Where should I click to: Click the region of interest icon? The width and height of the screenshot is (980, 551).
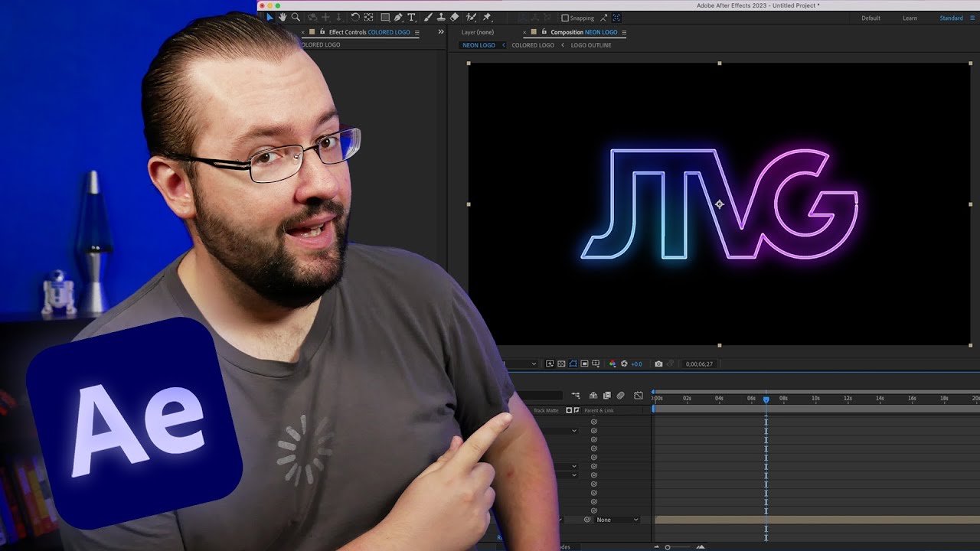tap(584, 364)
